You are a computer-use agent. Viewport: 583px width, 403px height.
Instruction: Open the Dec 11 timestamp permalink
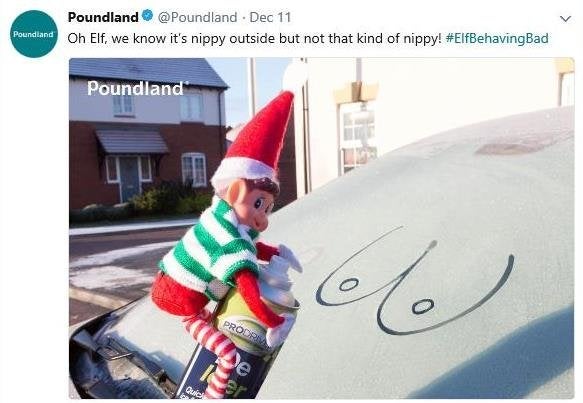270,17
